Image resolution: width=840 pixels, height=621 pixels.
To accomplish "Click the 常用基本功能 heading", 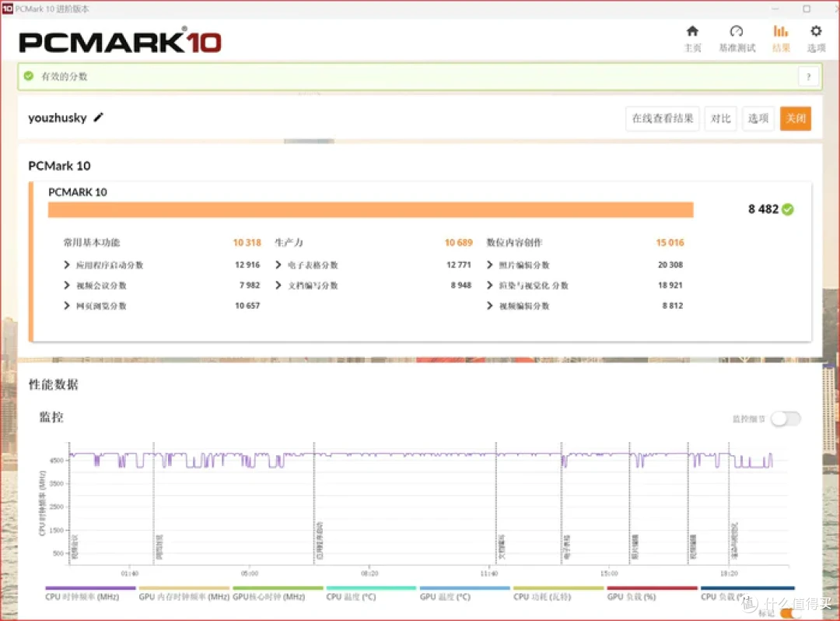I will 92,243.
